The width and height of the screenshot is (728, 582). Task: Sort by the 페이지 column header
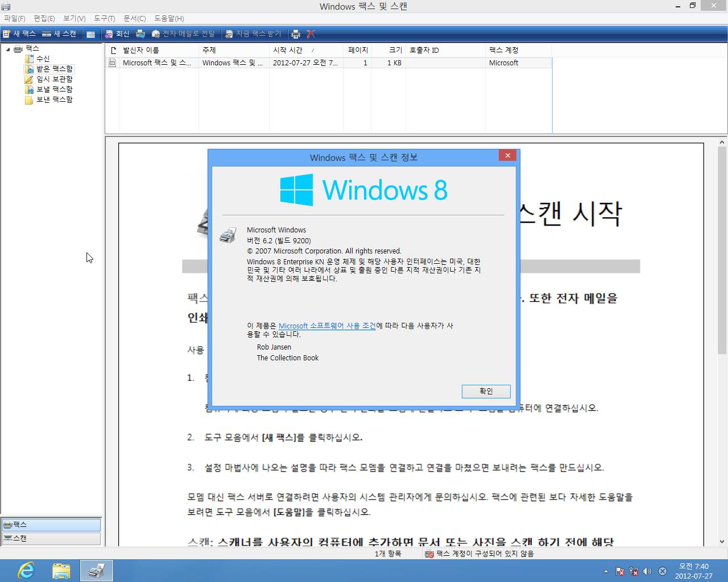(357, 50)
